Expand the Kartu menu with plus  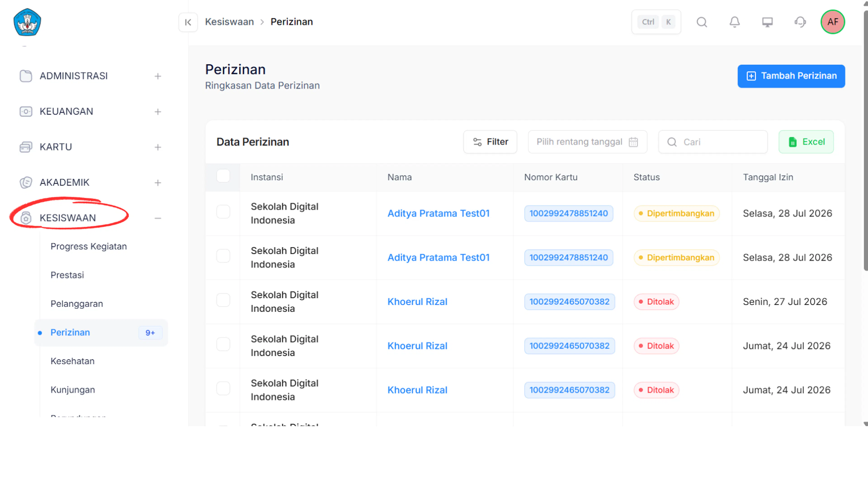[x=158, y=148]
